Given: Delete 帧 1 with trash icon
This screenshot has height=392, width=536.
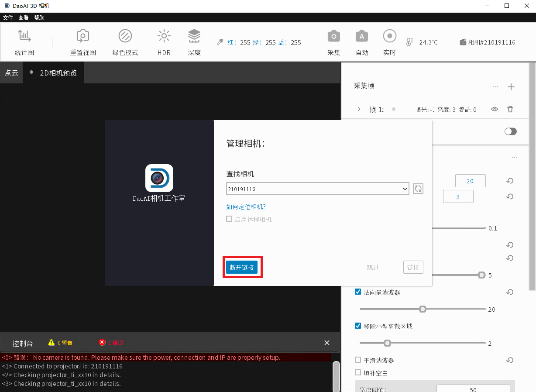Looking at the screenshot, I should (x=510, y=110).
